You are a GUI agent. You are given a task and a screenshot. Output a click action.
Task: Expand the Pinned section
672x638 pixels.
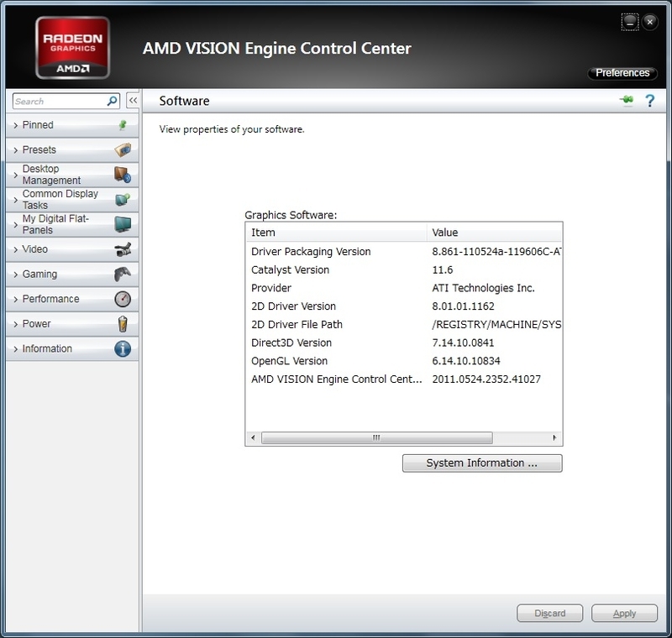click(72, 125)
